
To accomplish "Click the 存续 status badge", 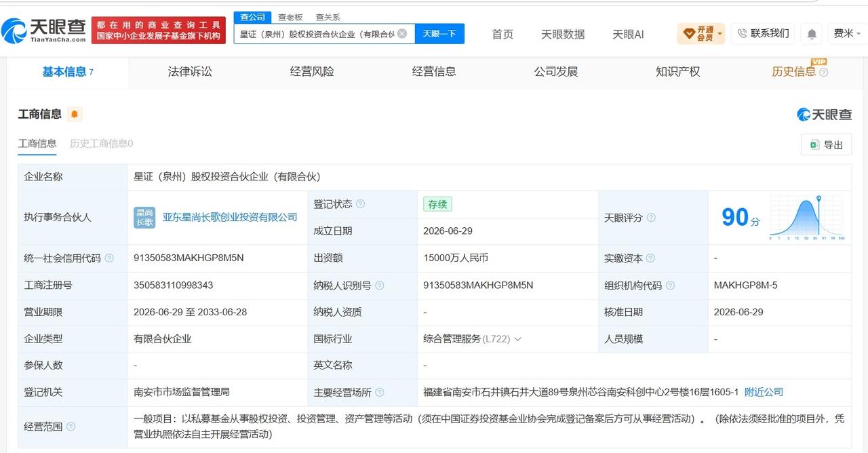I will [x=437, y=204].
